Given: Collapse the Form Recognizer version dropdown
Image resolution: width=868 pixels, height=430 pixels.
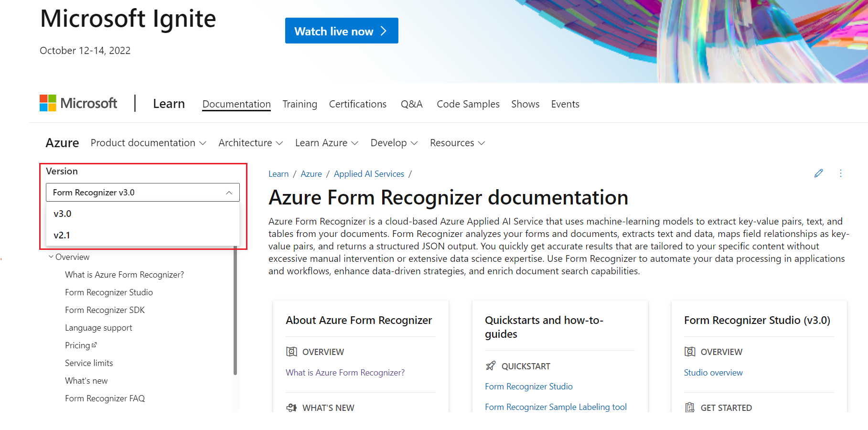Looking at the screenshot, I should point(229,193).
